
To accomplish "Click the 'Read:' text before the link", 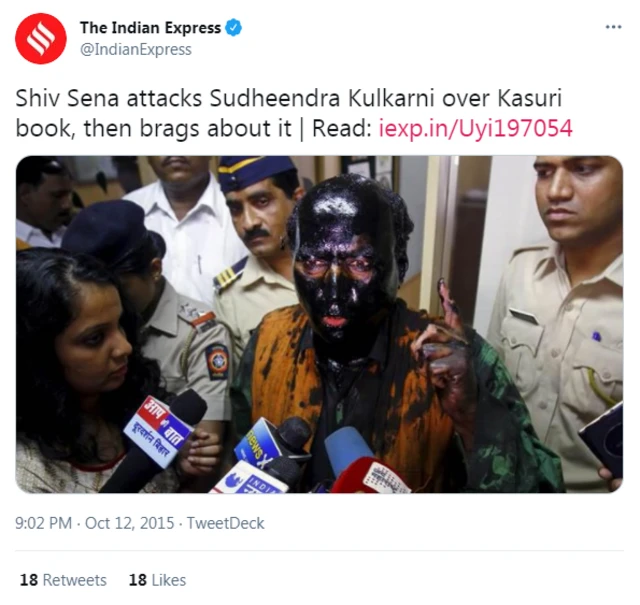I will point(342,128).
